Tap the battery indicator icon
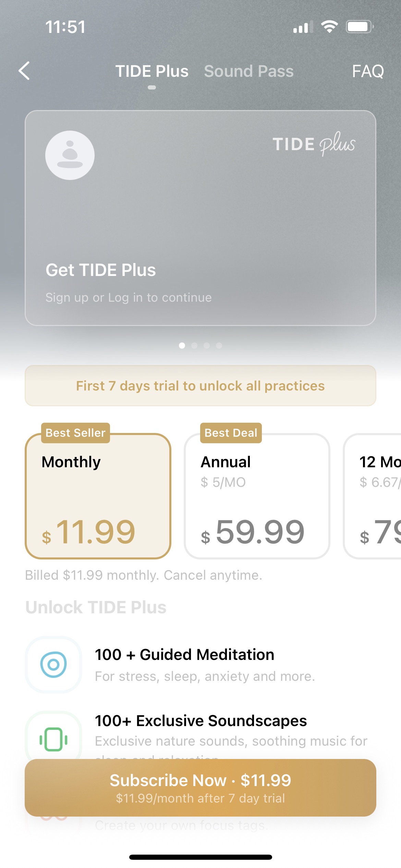Image resolution: width=401 pixels, height=868 pixels. [x=359, y=26]
